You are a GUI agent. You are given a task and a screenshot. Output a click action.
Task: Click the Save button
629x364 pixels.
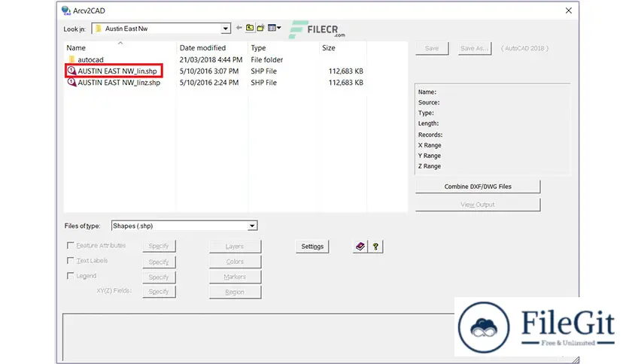pos(432,48)
